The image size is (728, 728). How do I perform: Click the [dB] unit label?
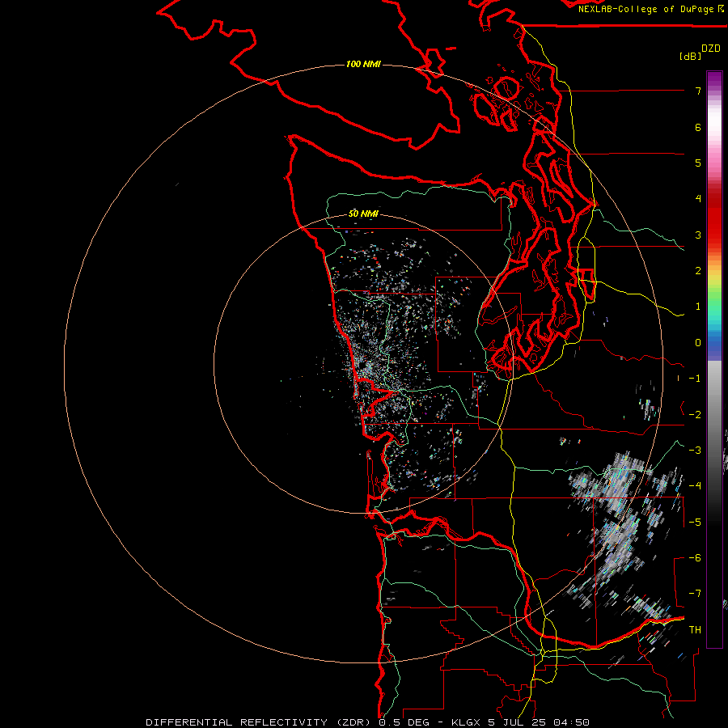(690, 56)
